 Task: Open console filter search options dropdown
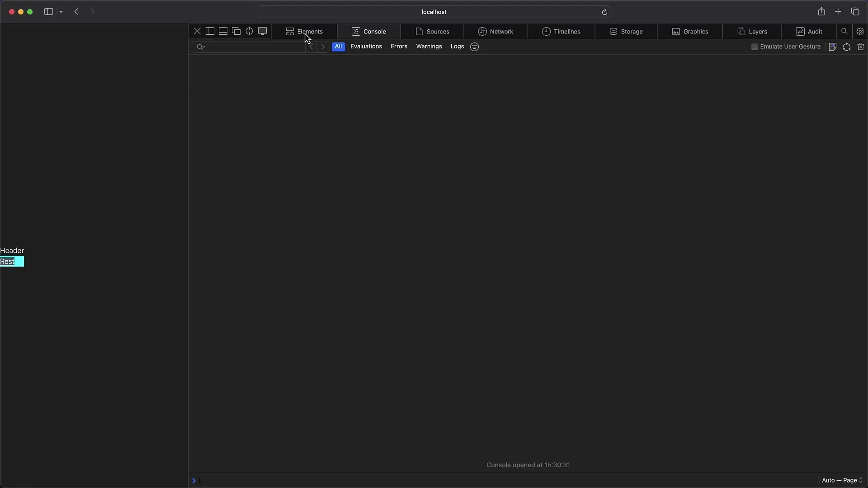[201, 47]
